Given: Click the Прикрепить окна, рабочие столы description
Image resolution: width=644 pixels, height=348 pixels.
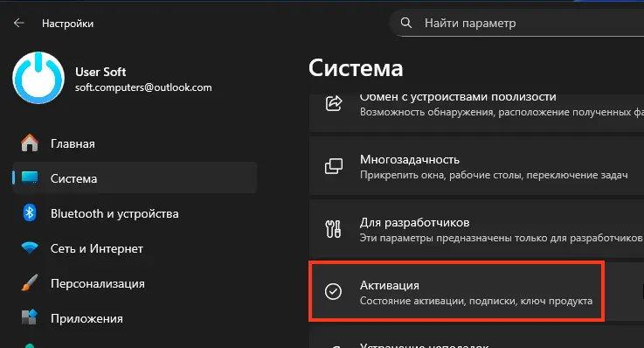Looking at the screenshot, I should pyautogui.click(x=494, y=175).
